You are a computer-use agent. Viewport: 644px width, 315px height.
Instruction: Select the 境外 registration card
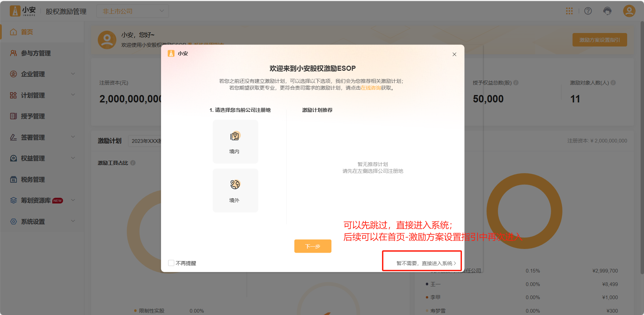tap(235, 190)
